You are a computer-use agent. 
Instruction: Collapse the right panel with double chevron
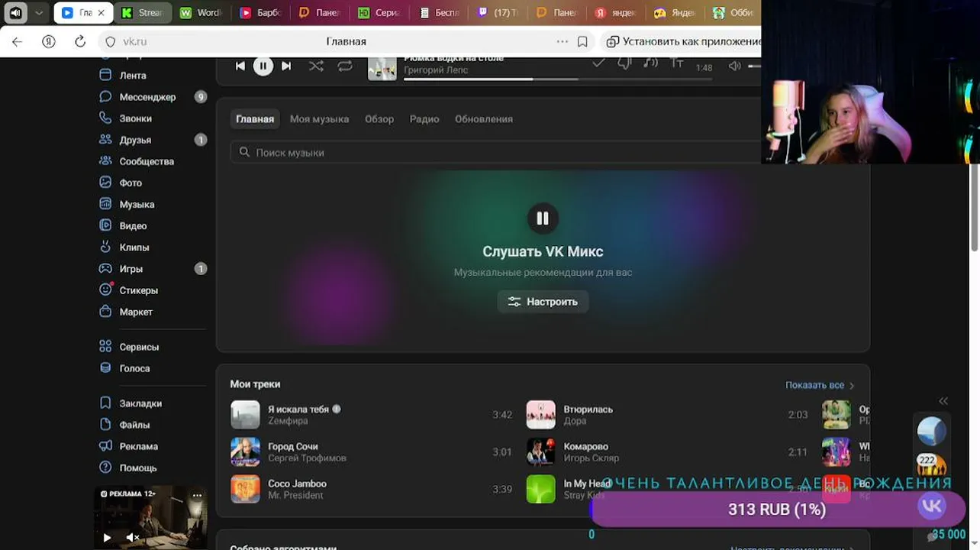coord(943,400)
